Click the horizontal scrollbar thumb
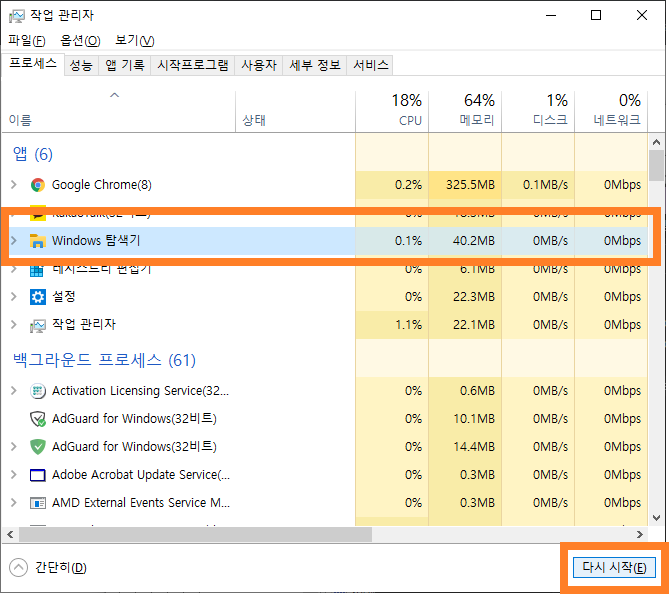Image resolution: width=672 pixels, height=600 pixels. tap(195, 534)
